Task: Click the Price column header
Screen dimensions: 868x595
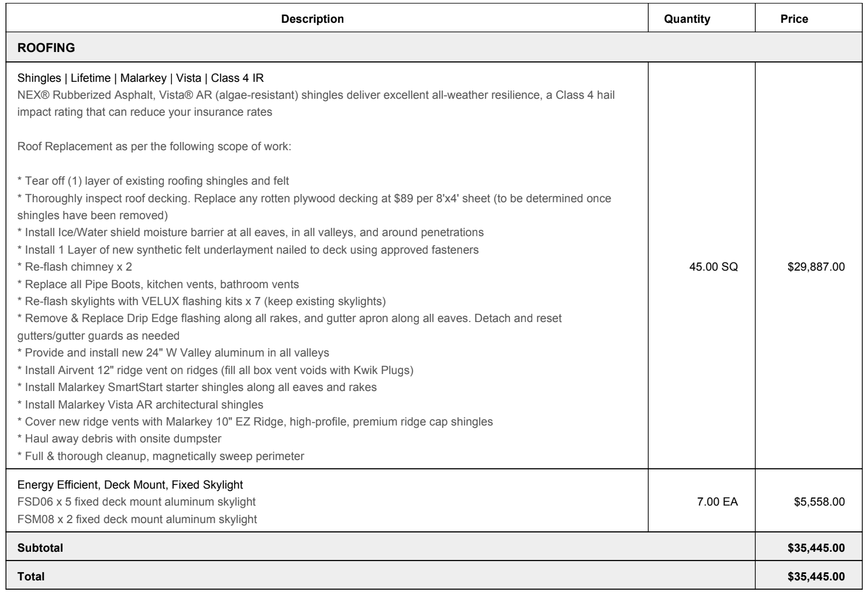Action: coord(794,19)
